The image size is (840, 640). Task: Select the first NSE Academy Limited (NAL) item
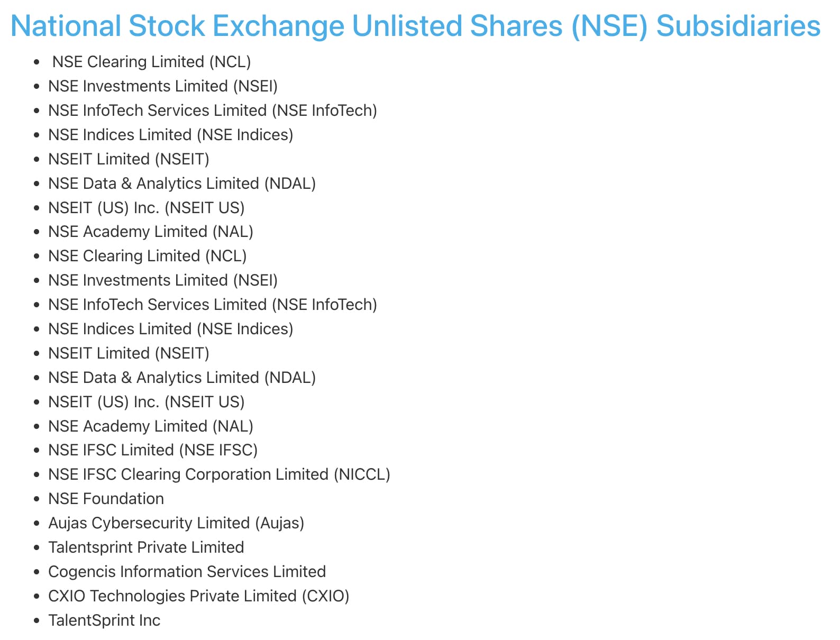coord(151,232)
